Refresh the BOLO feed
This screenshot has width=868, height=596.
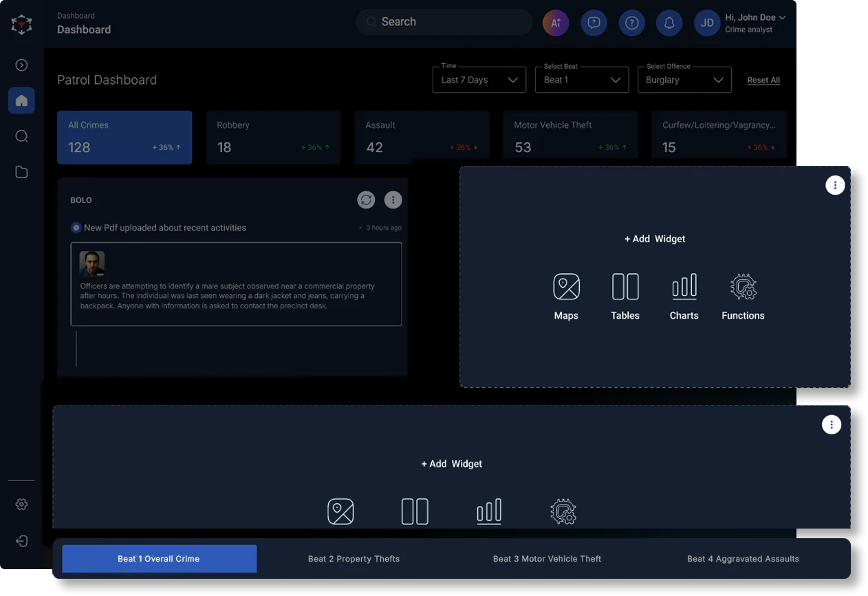(x=366, y=200)
